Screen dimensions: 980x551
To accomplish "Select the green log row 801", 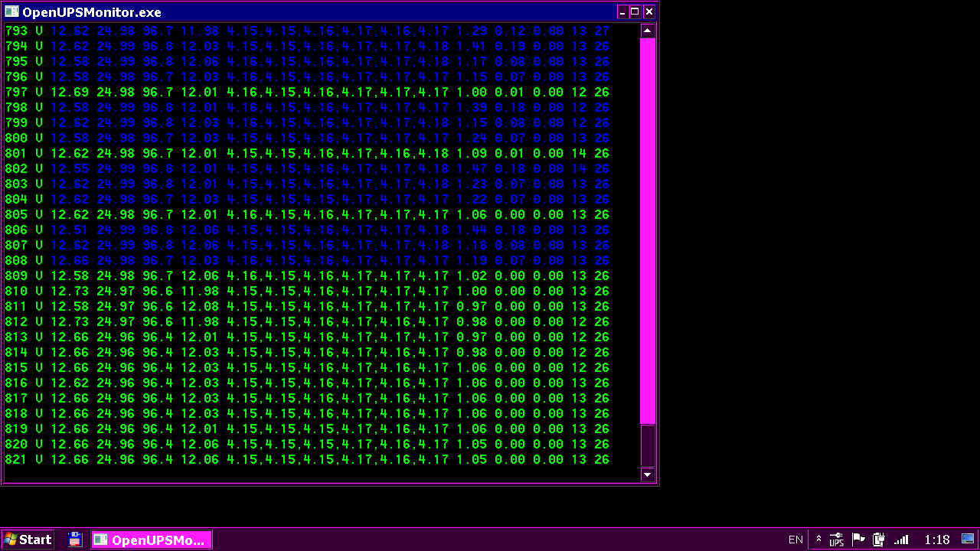I will (307, 153).
